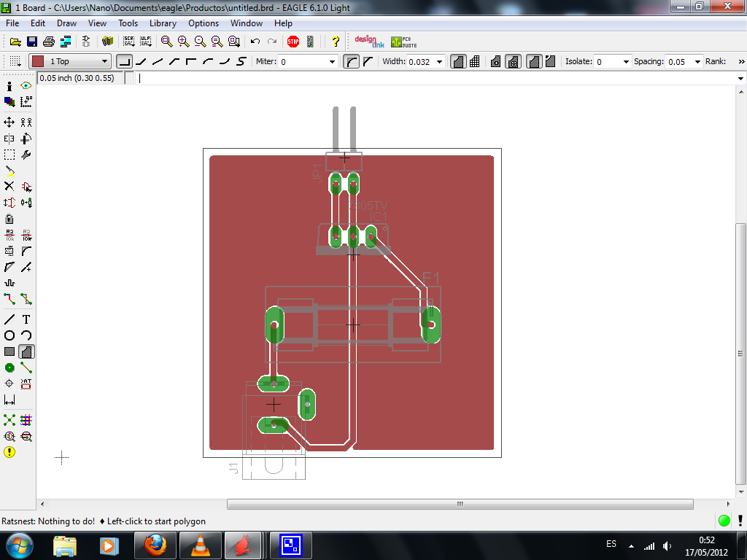The image size is (747, 560).
Task: Open the File menu
Action: (12, 23)
